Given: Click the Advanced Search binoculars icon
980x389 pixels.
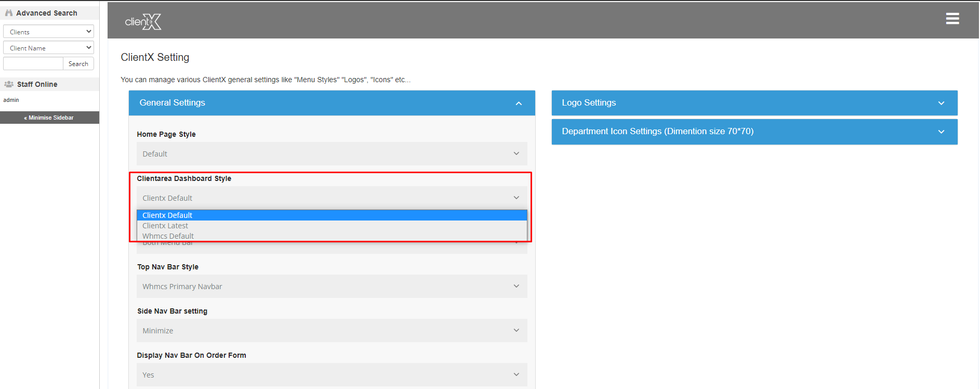Looking at the screenshot, I should (x=9, y=13).
